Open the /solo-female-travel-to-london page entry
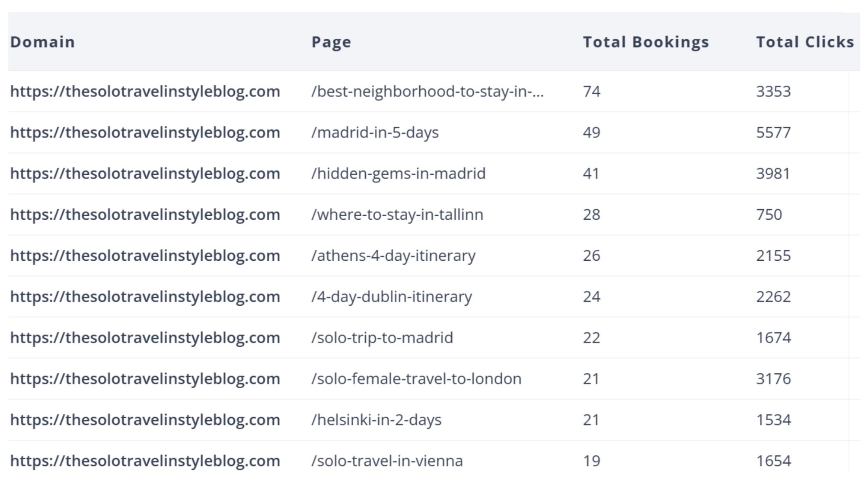Viewport: 868px width, 499px height. point(416,379)
